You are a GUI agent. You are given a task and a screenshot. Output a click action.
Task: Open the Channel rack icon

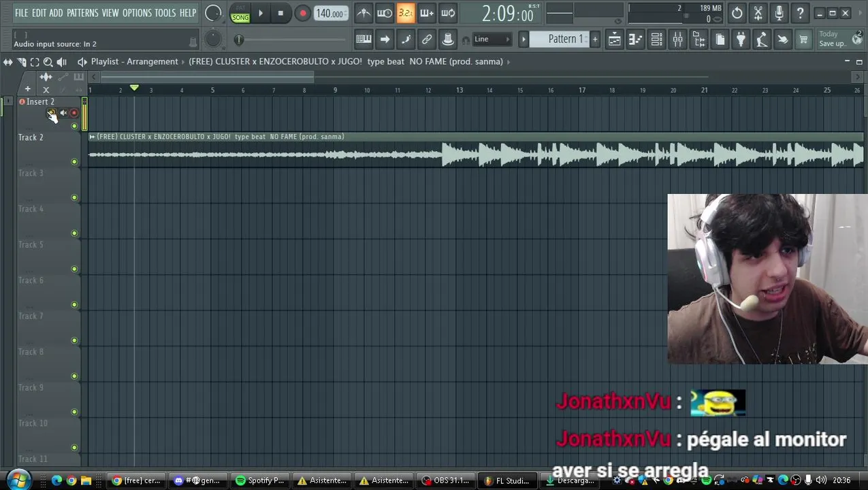point(656,39)
